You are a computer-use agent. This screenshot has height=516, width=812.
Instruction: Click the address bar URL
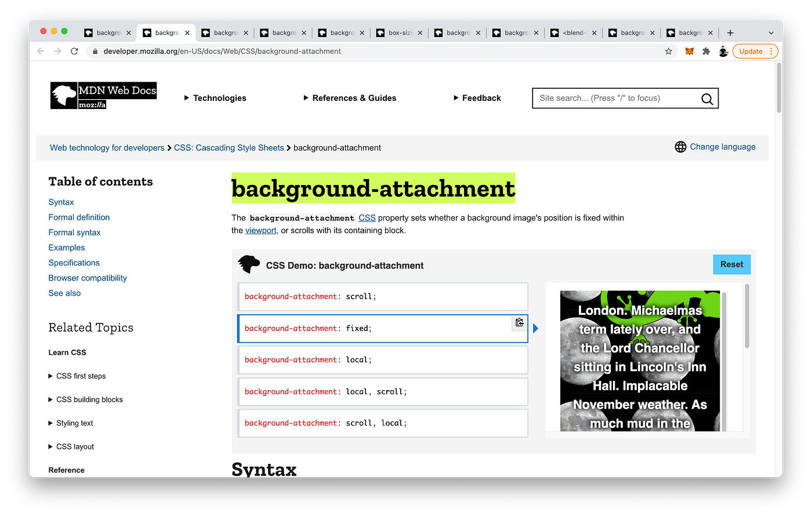pos(222,51)
